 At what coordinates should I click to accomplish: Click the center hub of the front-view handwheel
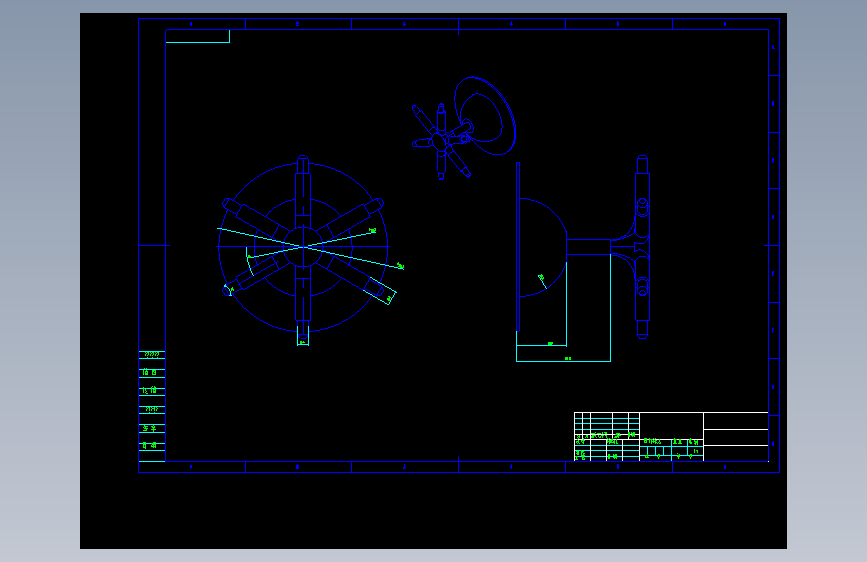pyautogui.click(x=303, y=247)
